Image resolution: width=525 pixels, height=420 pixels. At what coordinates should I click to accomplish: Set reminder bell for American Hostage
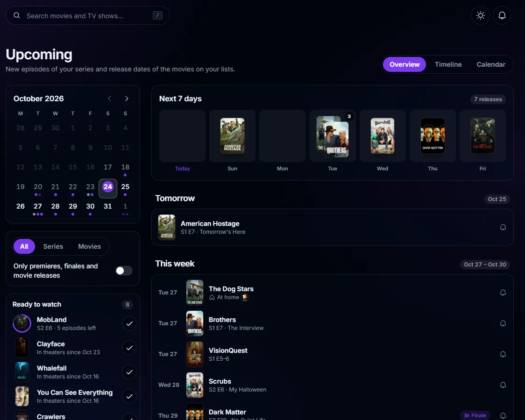click(x=503, y=227)
